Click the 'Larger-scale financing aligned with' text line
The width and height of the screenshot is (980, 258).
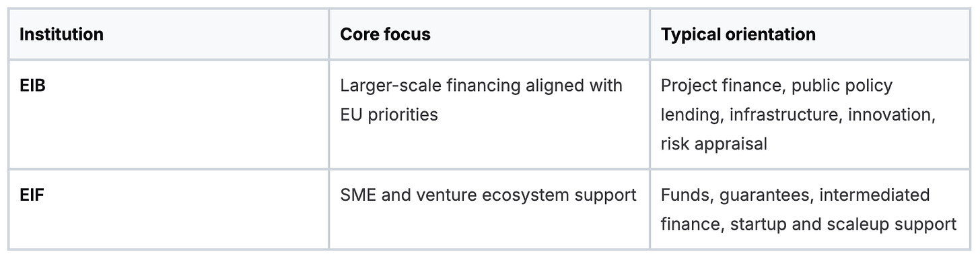pyautogui.click(x=481, y=86)
